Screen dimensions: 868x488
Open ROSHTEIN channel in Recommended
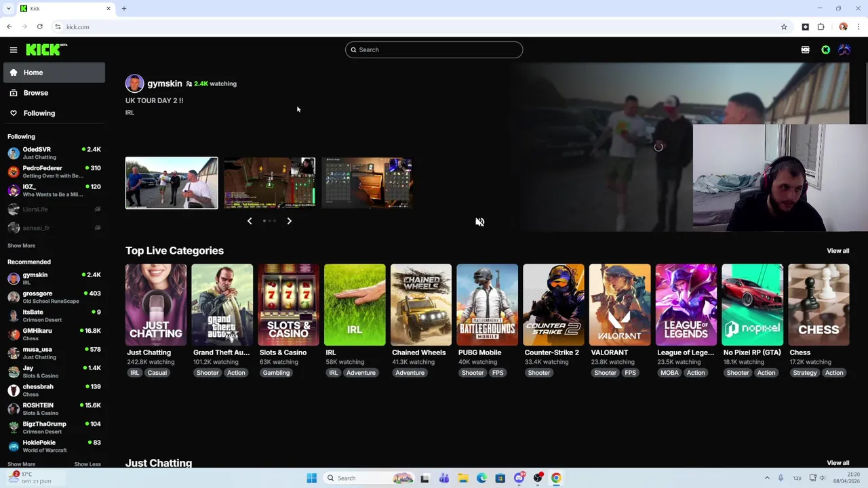pos(54,409)
